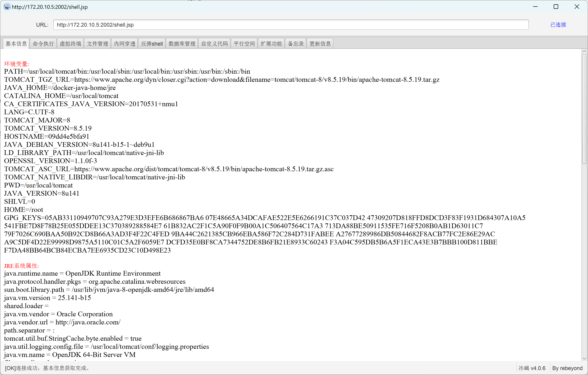Click the Behinder app icon in title bar
The image size is (588, 375).
pyautogui.click(x=7, y=7)
